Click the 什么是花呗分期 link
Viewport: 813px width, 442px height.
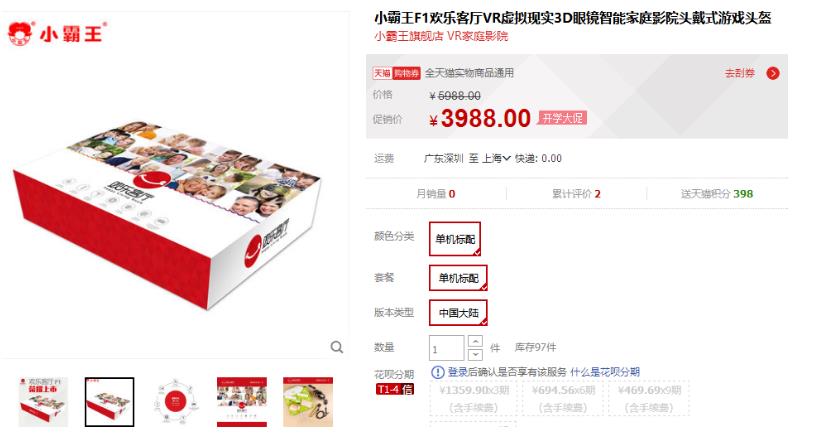[x=605, y=372]
